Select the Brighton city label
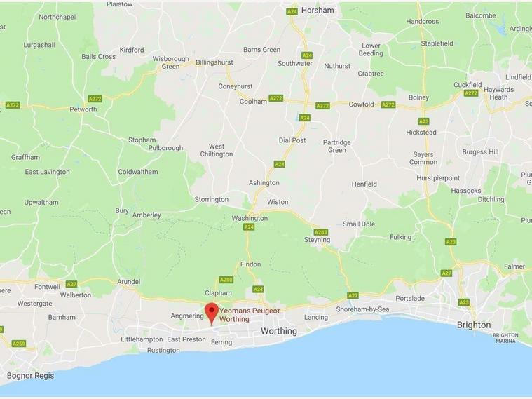This screenshot has width=532, height=399. [474, 325]
